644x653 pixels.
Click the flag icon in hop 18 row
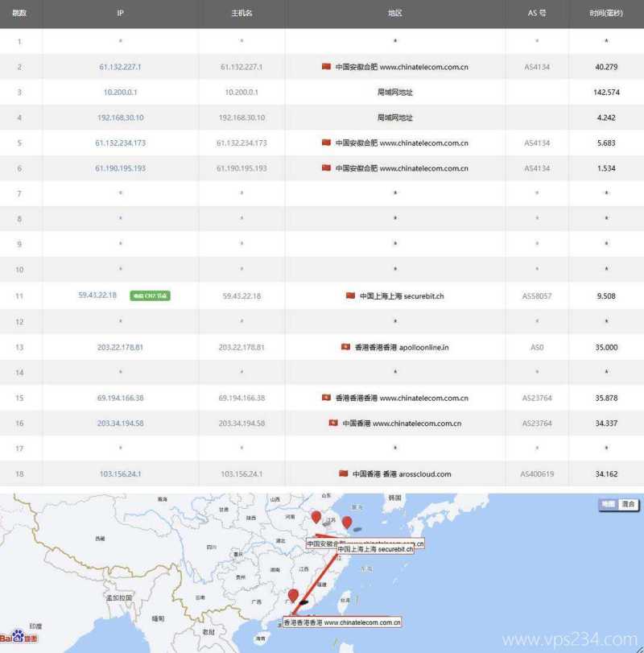click(x=344, y=473)
